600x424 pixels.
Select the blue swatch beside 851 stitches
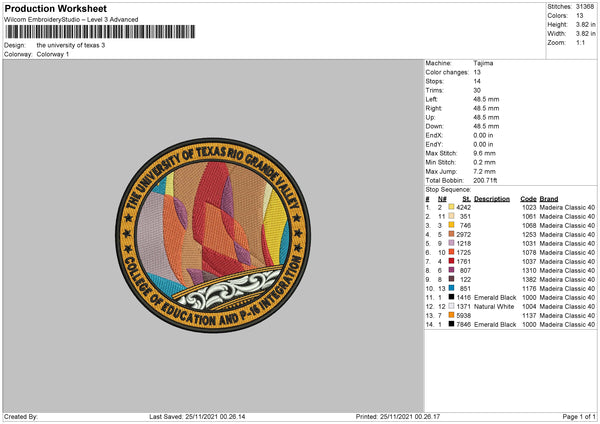tap(451, 288)
